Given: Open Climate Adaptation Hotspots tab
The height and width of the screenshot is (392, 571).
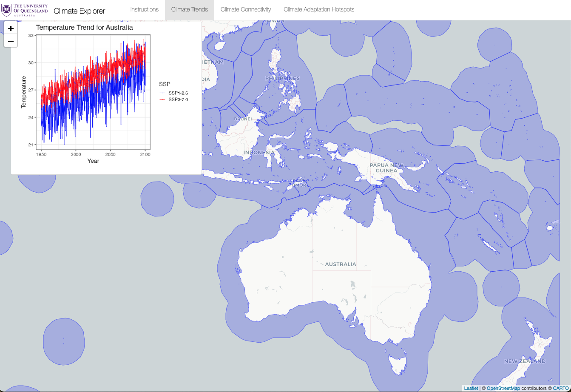Looking at the screenshot, I should (x=319, y=9).
